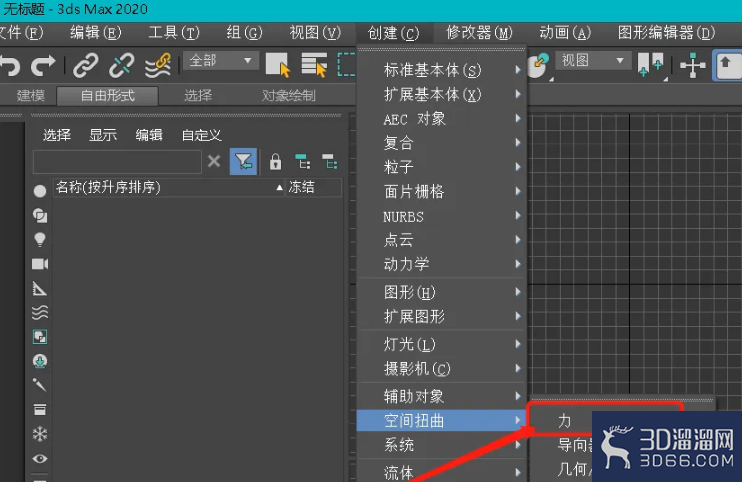Image resolution: width=742 pixels, height=482 pixels.
Task: Expand 复合 submenu entry
Action: pyautogui.click(x=442, y=143)
